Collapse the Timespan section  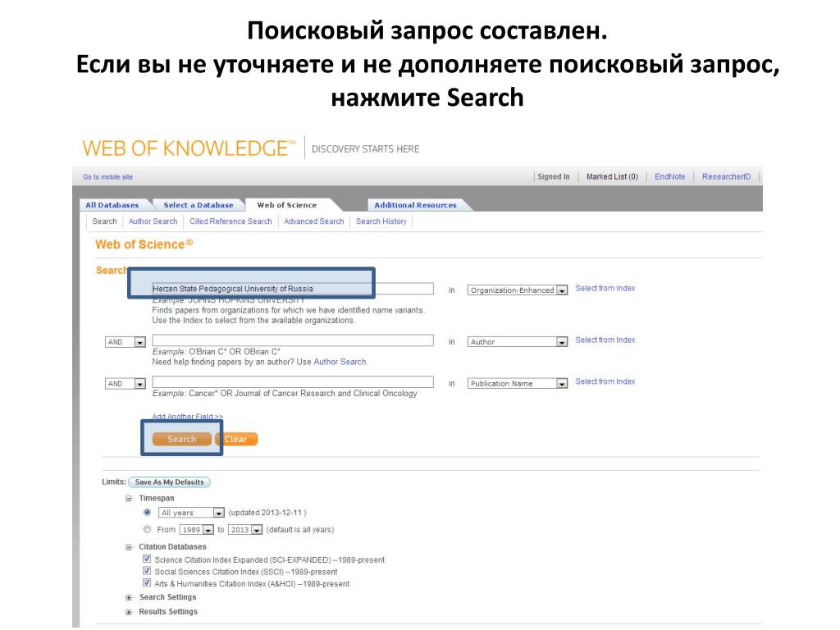pyautogui.click(x=129, y=498)
